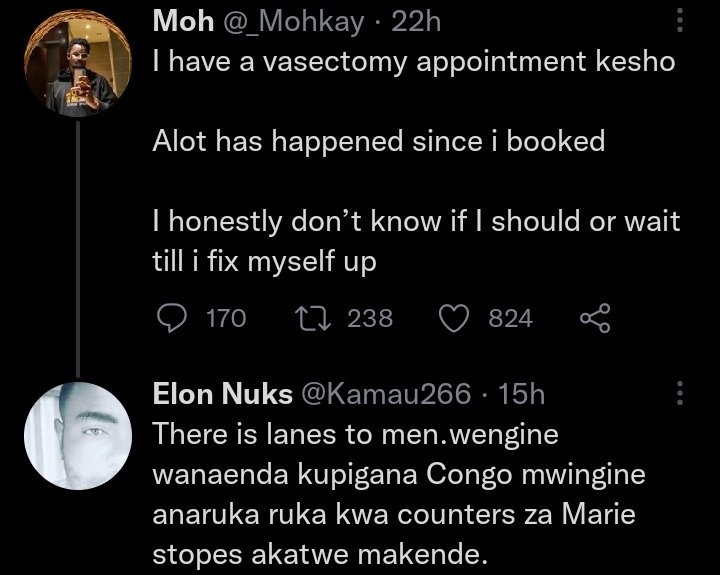The height and width of the screenshot is (575, 720).
Task: Click the 170 replies count
Action: tap(225, 319)
